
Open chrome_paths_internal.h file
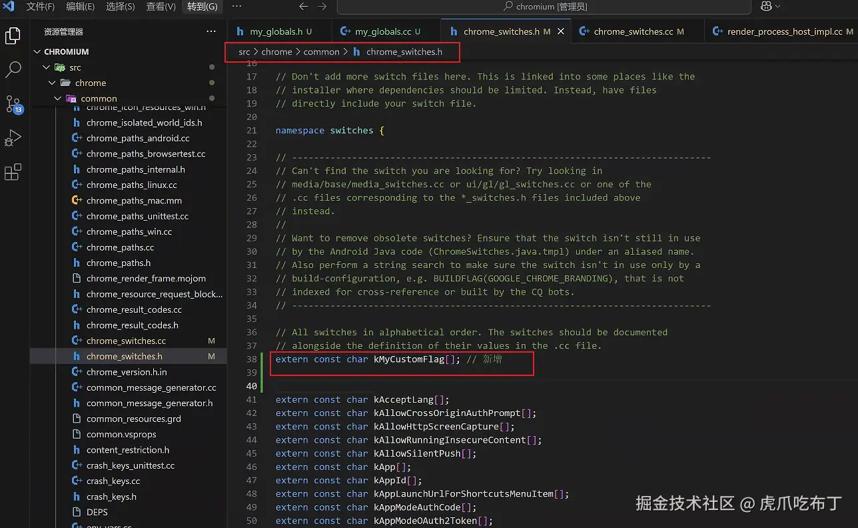pyautogui.click(x=135, y=170)
